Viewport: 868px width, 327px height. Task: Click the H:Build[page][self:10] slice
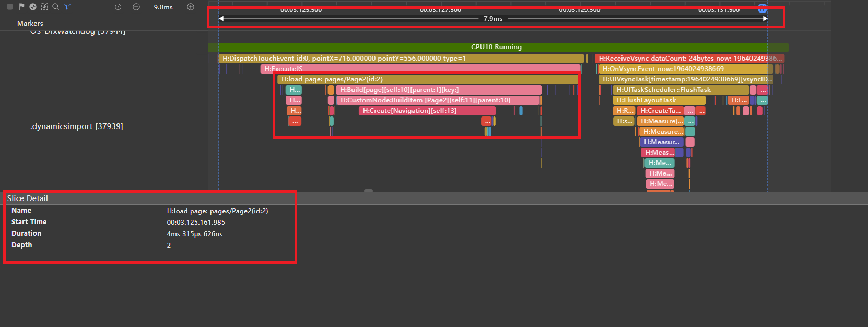(438, 90)
